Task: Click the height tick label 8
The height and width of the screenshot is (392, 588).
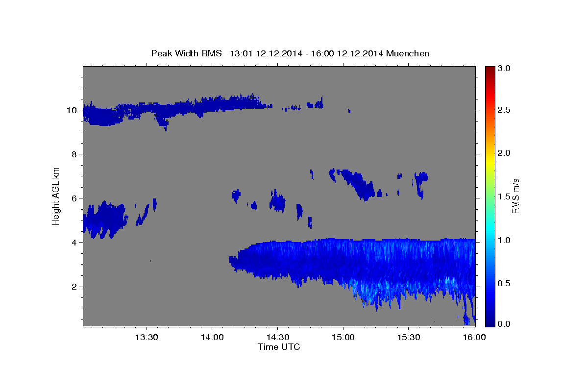Action: pyautogui.click(x=74, y=154)
